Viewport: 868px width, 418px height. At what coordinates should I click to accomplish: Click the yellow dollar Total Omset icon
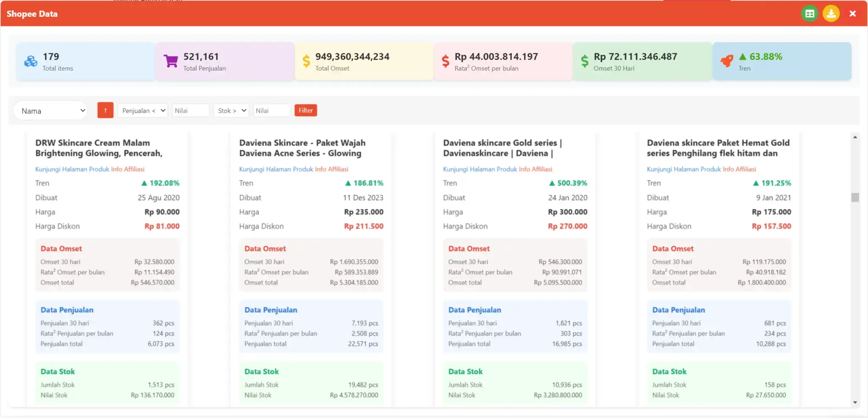tap(306, 61)
